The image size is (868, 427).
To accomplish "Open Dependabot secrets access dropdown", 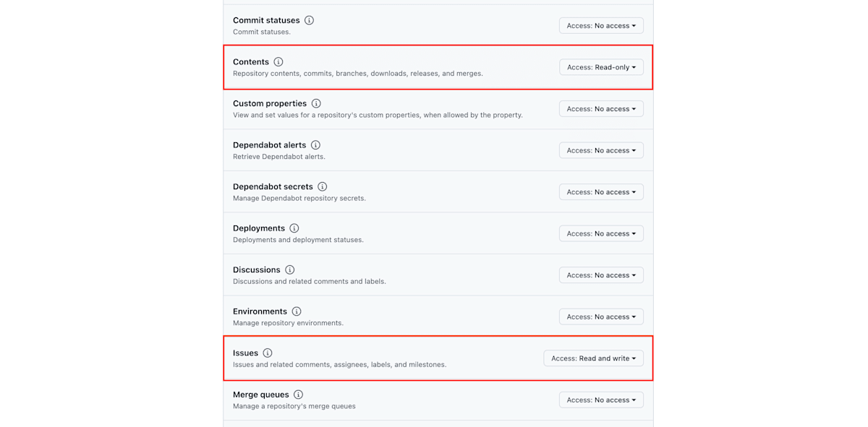I will (601, 192).
